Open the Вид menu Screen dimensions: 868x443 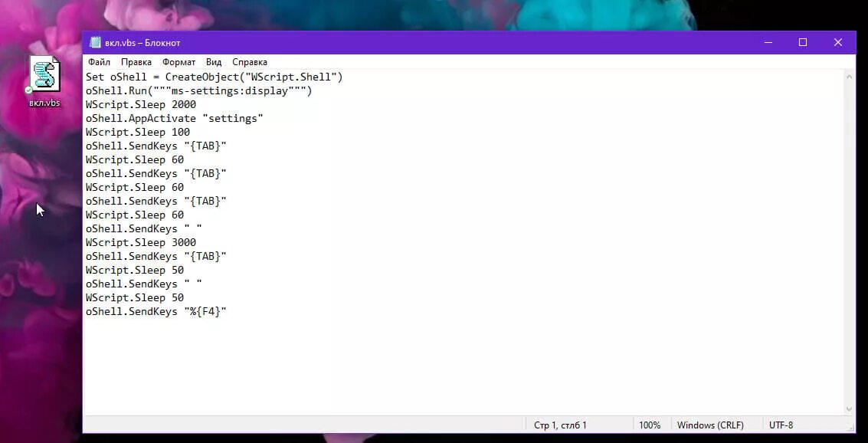click(x=214, y=62)
